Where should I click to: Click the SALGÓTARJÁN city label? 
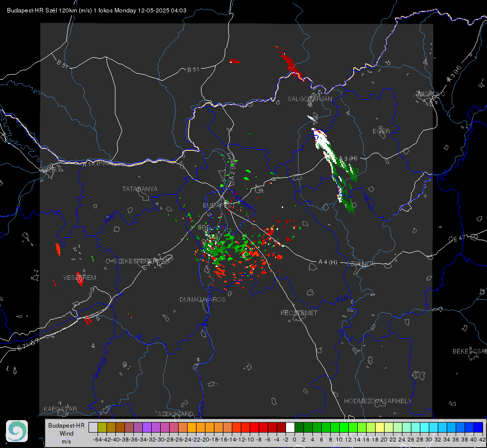(x=309, y=99)
